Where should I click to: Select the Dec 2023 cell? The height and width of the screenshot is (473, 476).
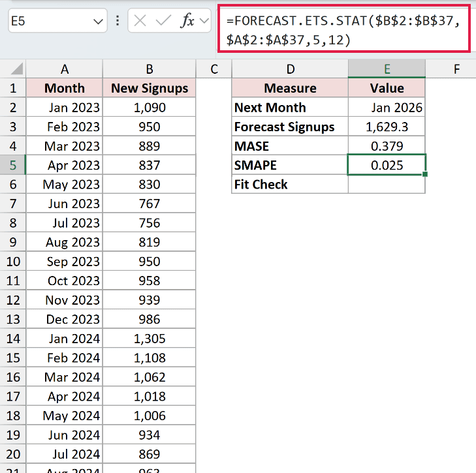(x=65, y=319)
